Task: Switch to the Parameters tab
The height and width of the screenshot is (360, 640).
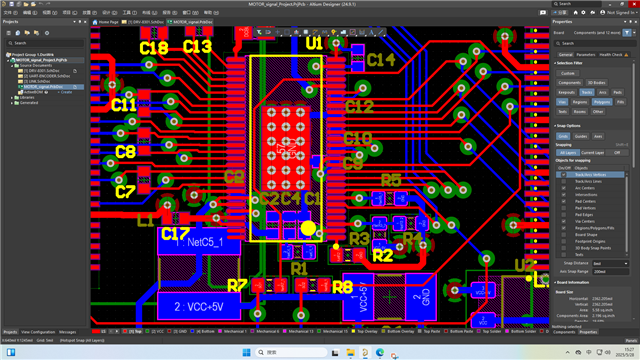Action: click(x=586, y=54)
